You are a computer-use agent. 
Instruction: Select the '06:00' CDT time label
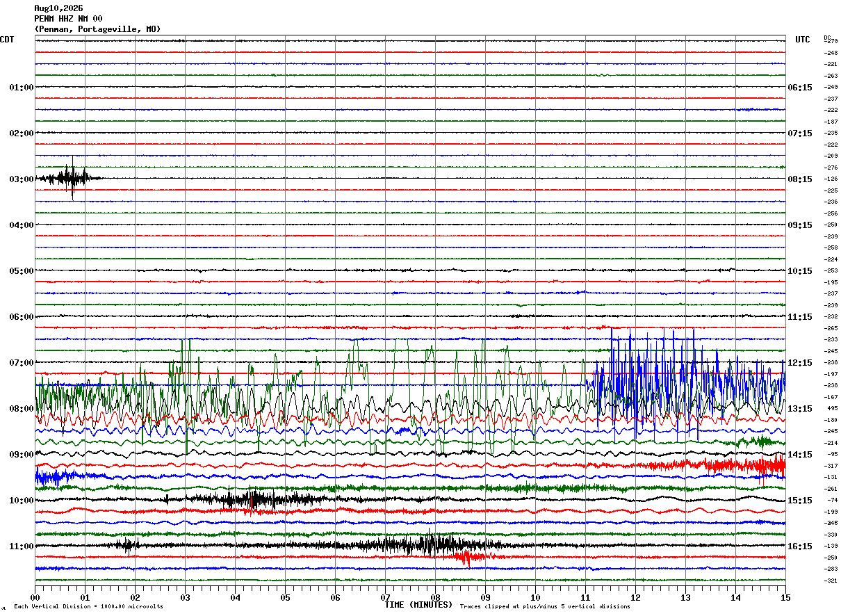point(21,317)
